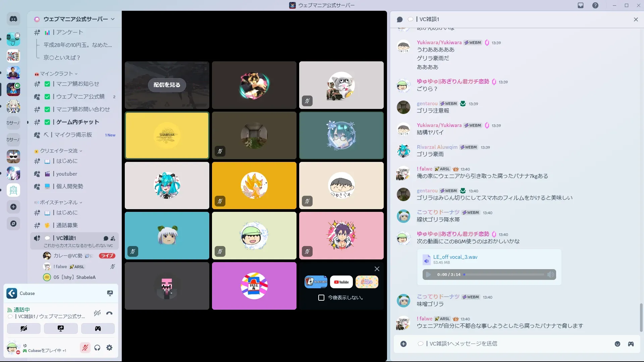The width and height of the screenshot is (644, 362).
Task: Open the activities game controller button
Action: coord(98,328)
